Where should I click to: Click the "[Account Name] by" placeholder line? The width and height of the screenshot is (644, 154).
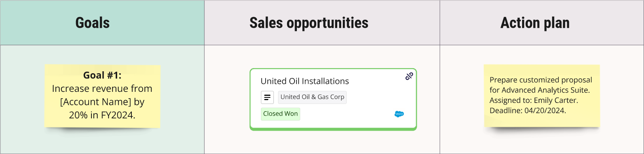[102, 102]
